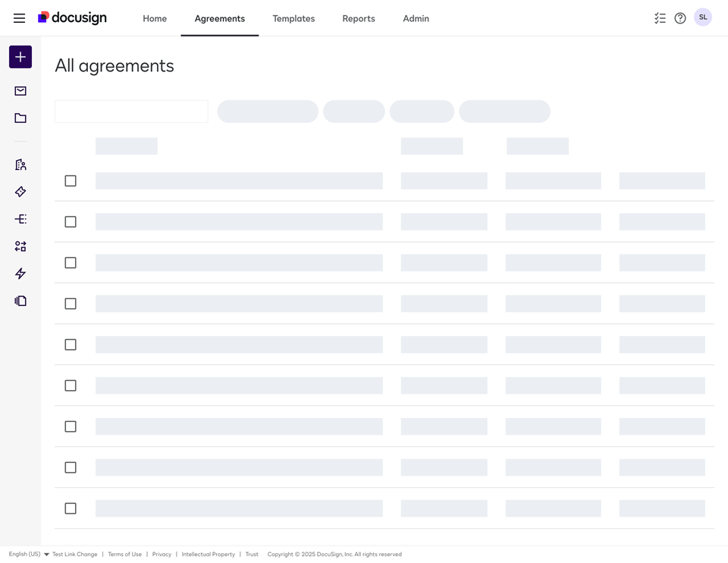The width and height of the screenshot is (728, 563).
Task: Check the fourth agreement row checkbox
Action: [71, 304]
